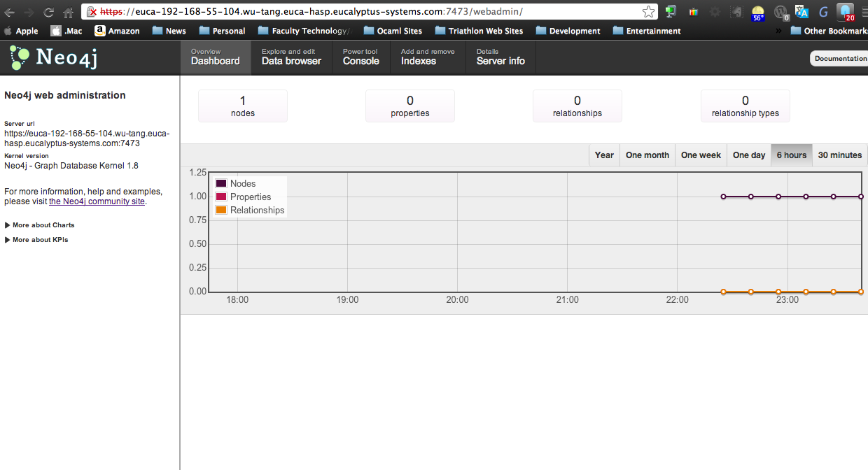Switch chart range to One day

(748, 155)
